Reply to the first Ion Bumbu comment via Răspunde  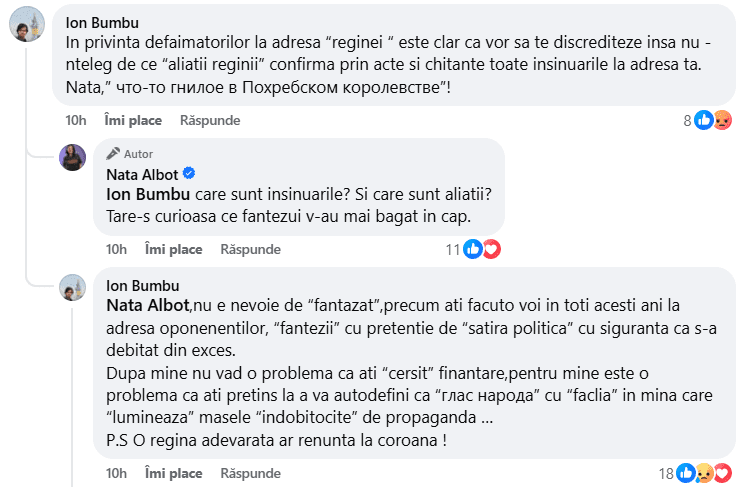coord(210,120)
